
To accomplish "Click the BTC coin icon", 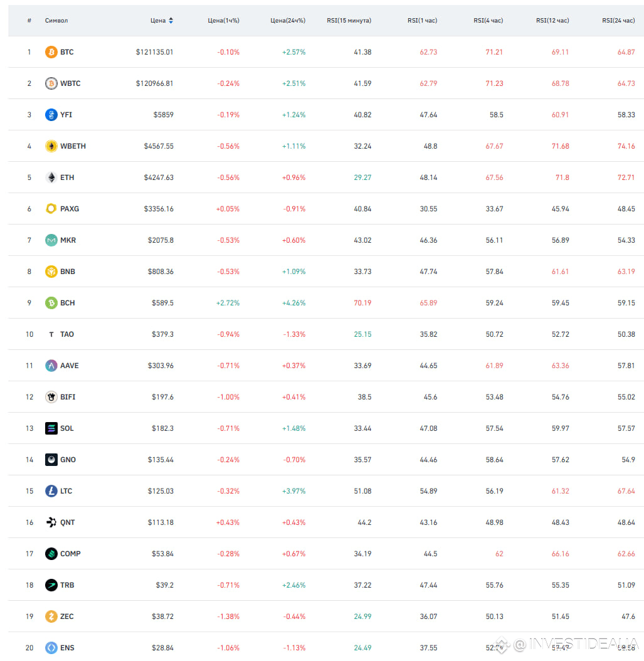I will tap(51, 52).
